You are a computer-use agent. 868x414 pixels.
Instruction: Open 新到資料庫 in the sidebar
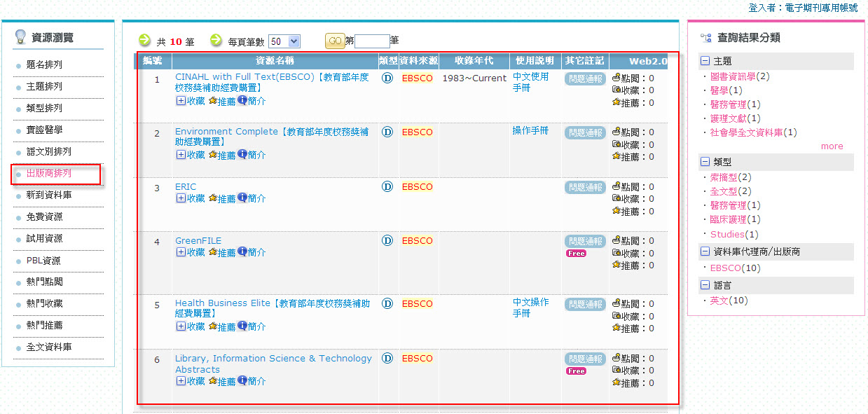(49, 195)
